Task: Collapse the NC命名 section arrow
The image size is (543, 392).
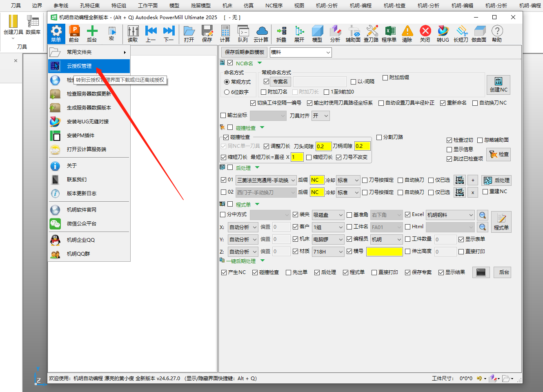Action: pyautogui.click(x=259, y=63)
